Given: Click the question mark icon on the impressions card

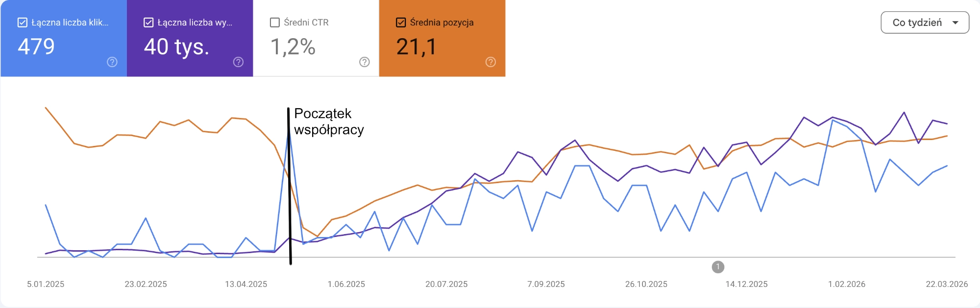Looking at the screenshot, I should (x=238, y=62).
